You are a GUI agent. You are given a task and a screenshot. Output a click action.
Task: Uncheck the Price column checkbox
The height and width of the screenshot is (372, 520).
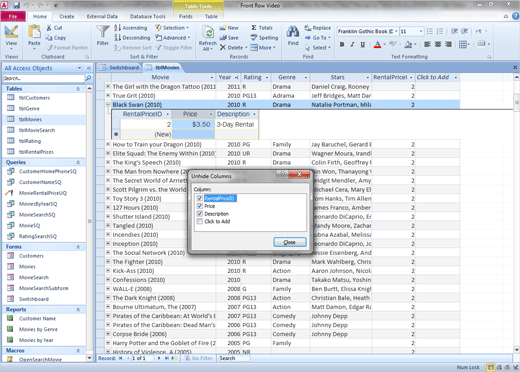pyautogui.click(x=200, y=206)
